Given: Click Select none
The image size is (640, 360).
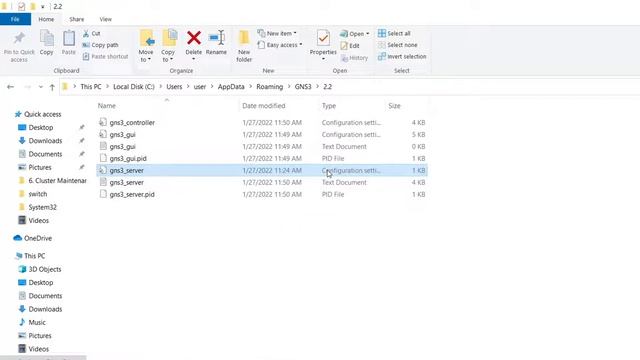Looking at the screenshot, I should click(398, 45).
